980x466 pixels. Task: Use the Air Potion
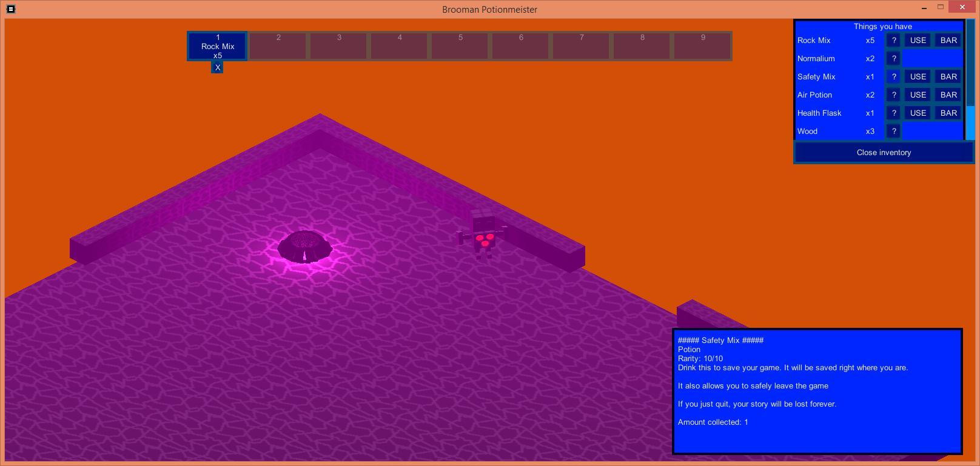(918, 95)
